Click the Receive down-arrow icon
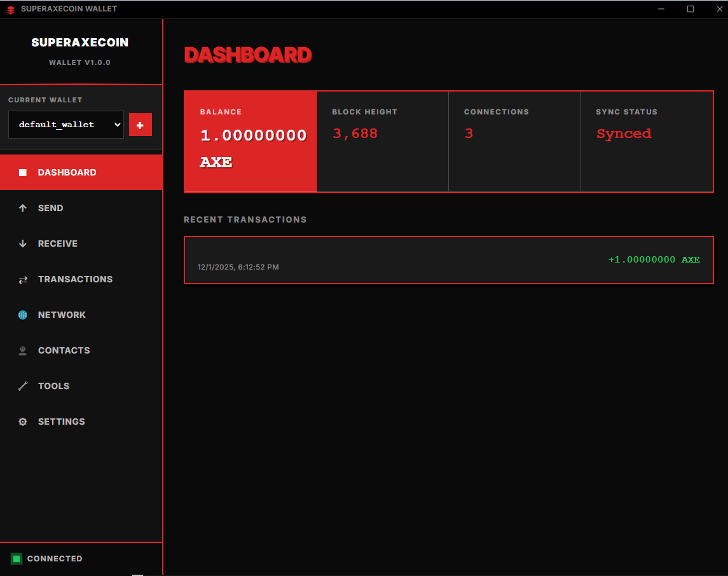The height and width of the screenshot is (576, 728). [23, 243]
